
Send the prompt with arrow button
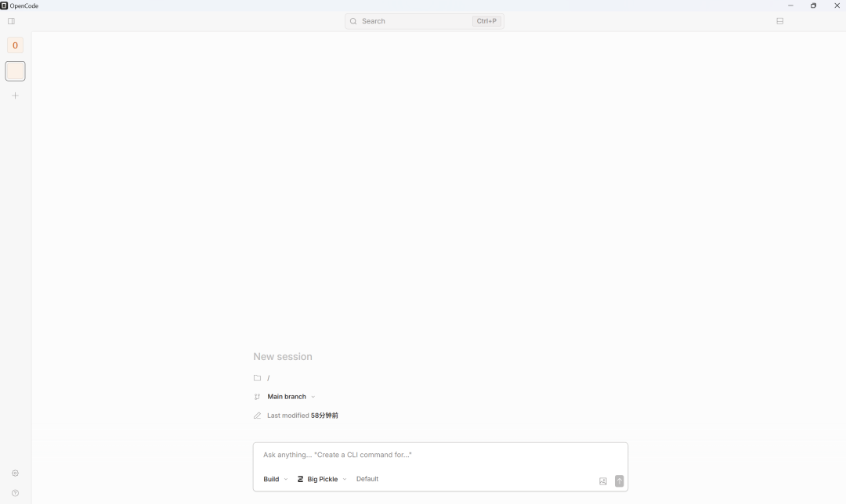(x=620, y=481)
